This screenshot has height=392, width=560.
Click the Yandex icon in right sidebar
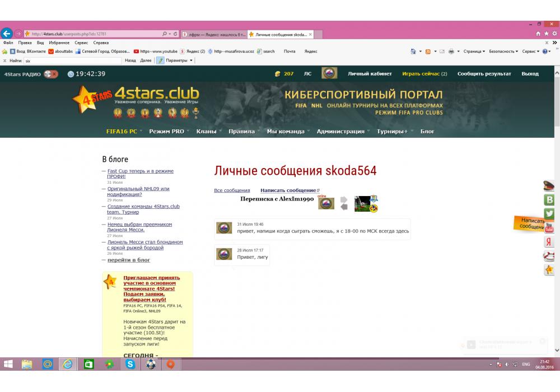tap(549, 242)
